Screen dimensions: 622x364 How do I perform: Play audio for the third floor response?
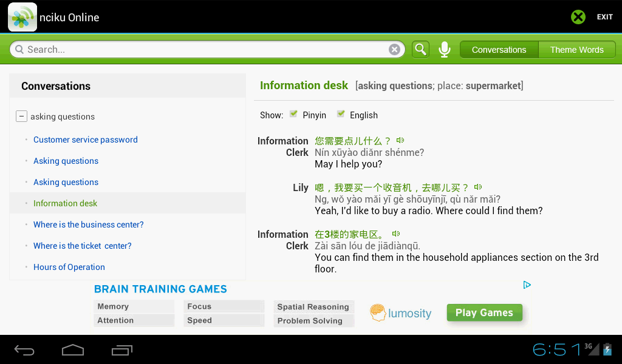pyautogui.click(x=396, y=233)
